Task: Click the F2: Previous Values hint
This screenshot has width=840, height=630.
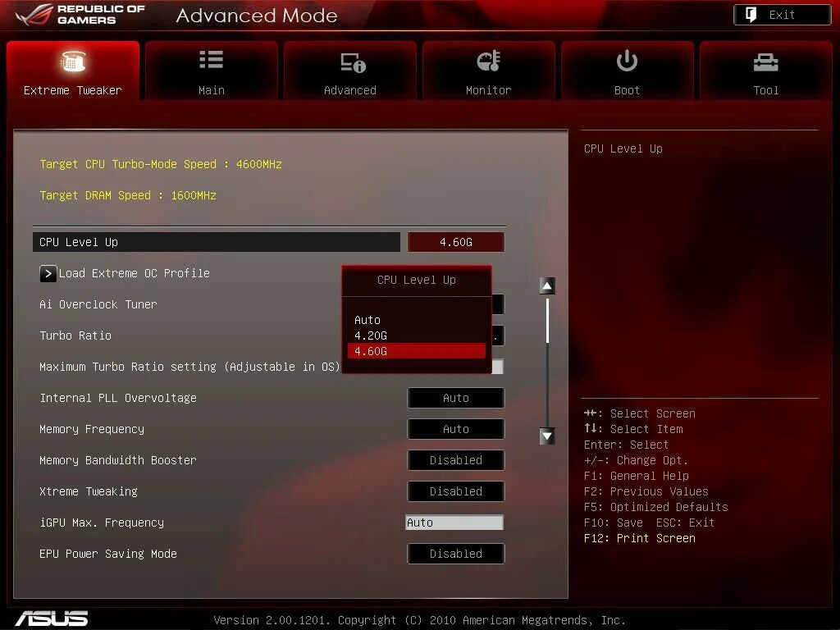Action: coord(646,491)
